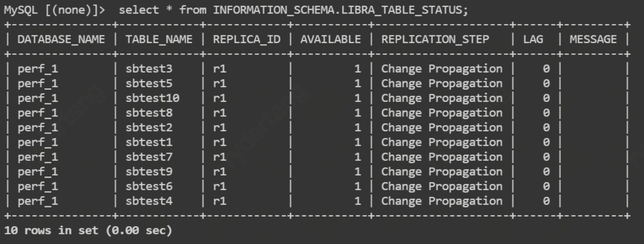644x244 pixels.
Task: Click the LAG column header
Action: click(x=533, y=40)
